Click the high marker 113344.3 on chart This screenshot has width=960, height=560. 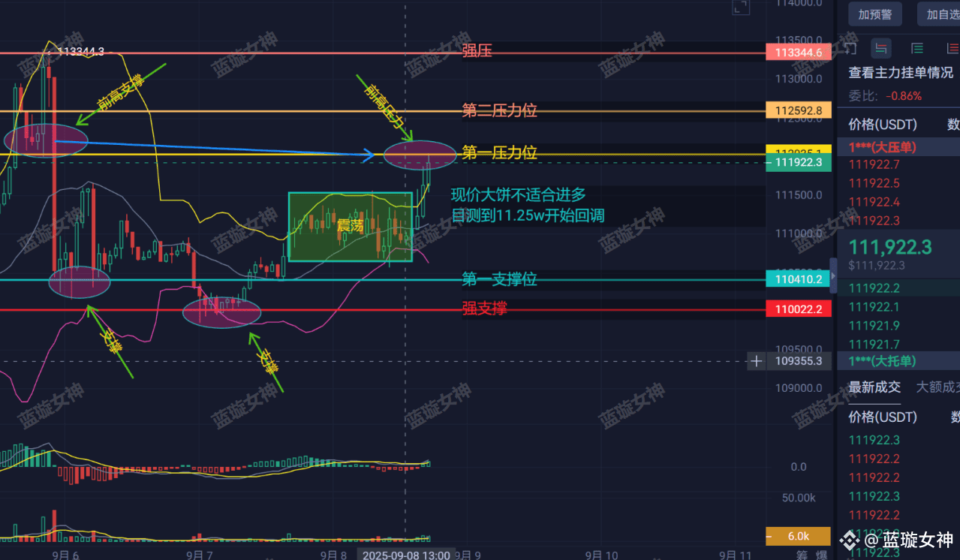80,52
